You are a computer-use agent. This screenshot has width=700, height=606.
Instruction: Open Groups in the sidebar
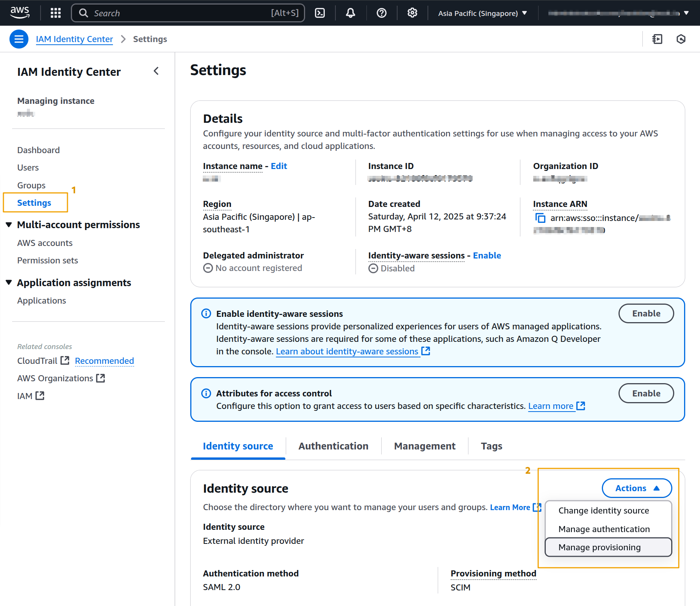31,185
